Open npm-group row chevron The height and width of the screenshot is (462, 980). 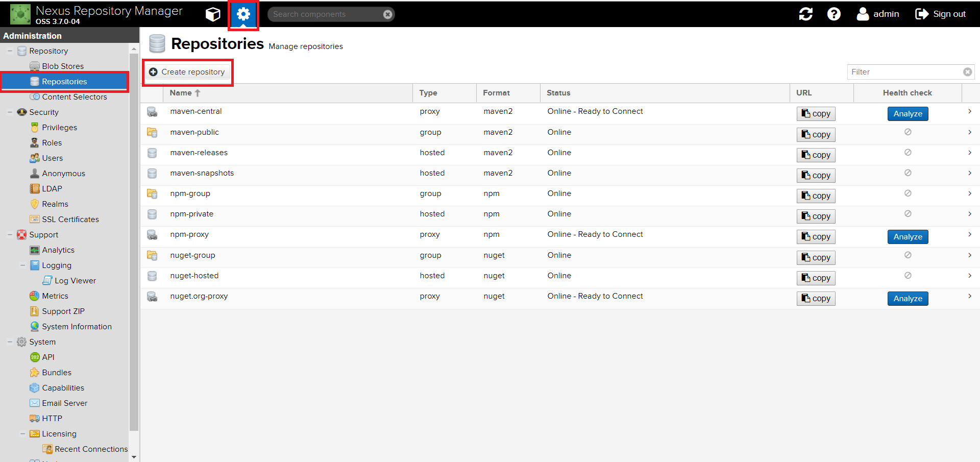tap(970, 193)
